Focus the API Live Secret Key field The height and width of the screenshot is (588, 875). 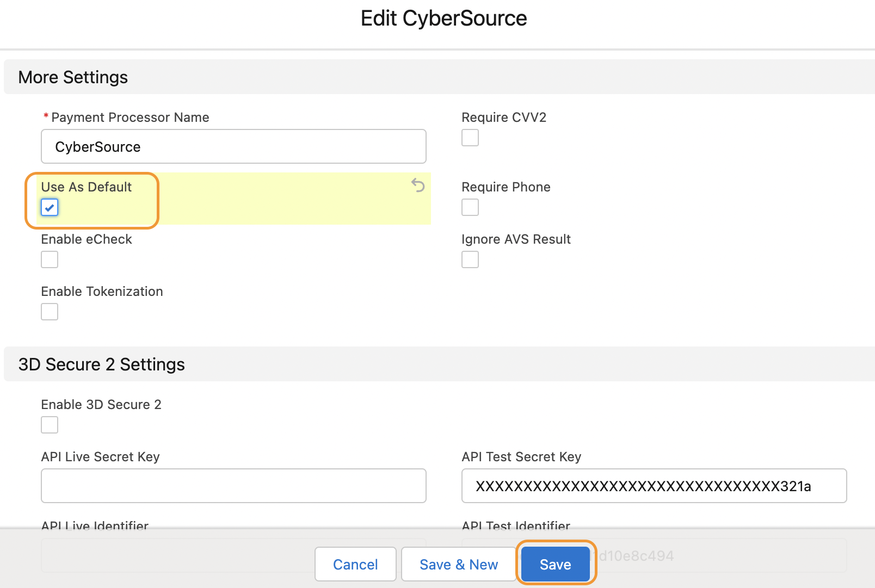pyautogui.click(x=233, y=486)
